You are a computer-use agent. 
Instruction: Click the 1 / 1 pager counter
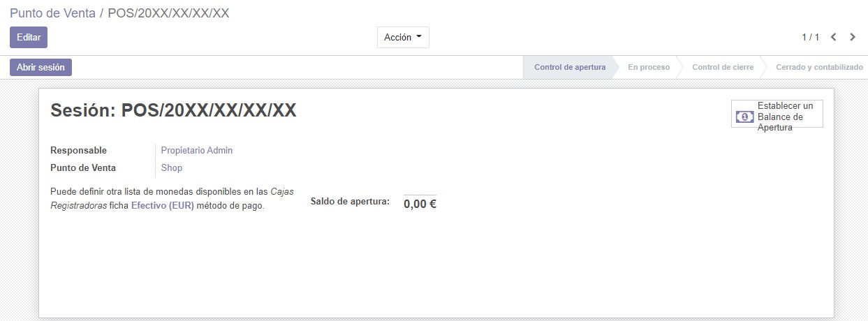tap(811, 37)
